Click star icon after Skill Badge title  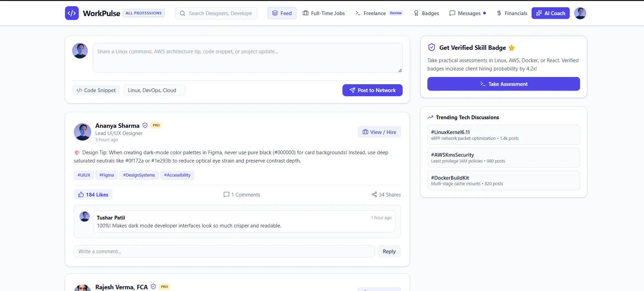[512, 48]
